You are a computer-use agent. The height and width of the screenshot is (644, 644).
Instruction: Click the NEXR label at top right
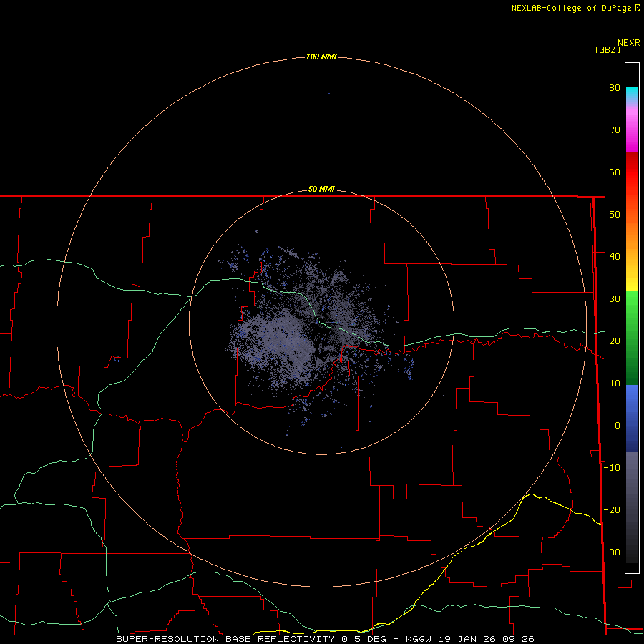click(x=629, y=43)
